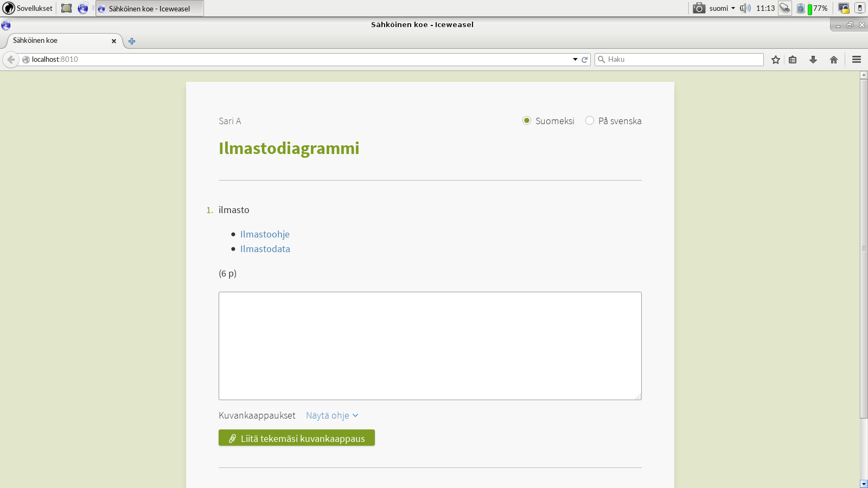This screenshot has height=488, width=868.
Task: Click inside the answer text area
Action: [430, 346]
